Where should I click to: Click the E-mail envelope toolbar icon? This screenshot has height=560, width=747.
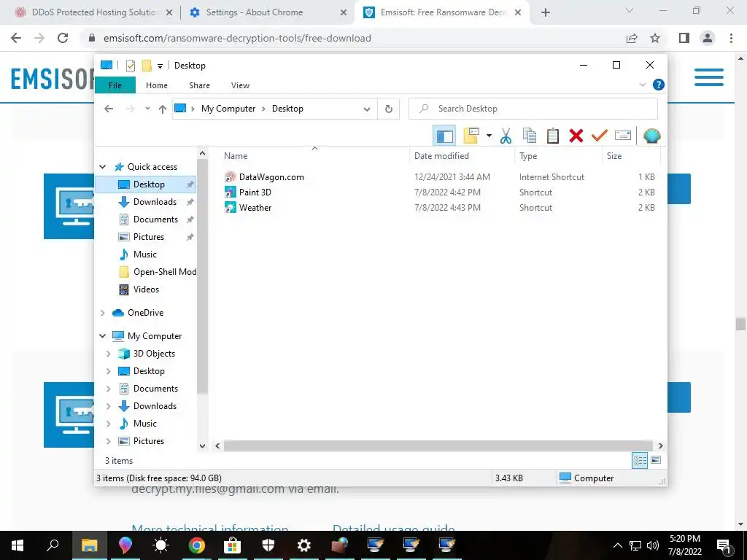(x=623, y=136)
